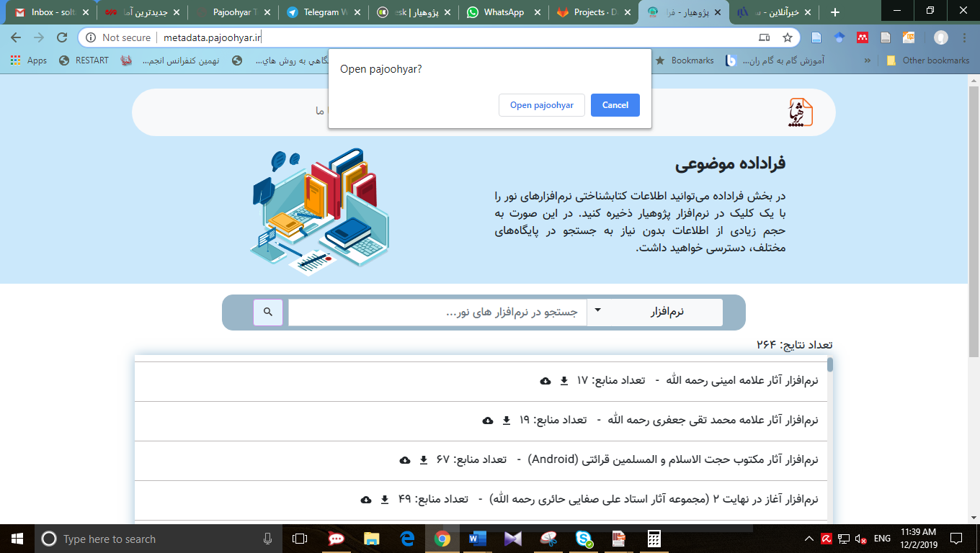Image resolution: width=980 pixels, height=553 pixels.
Task: Click download icon for the 17-source software row
Action: coord(564,381)
